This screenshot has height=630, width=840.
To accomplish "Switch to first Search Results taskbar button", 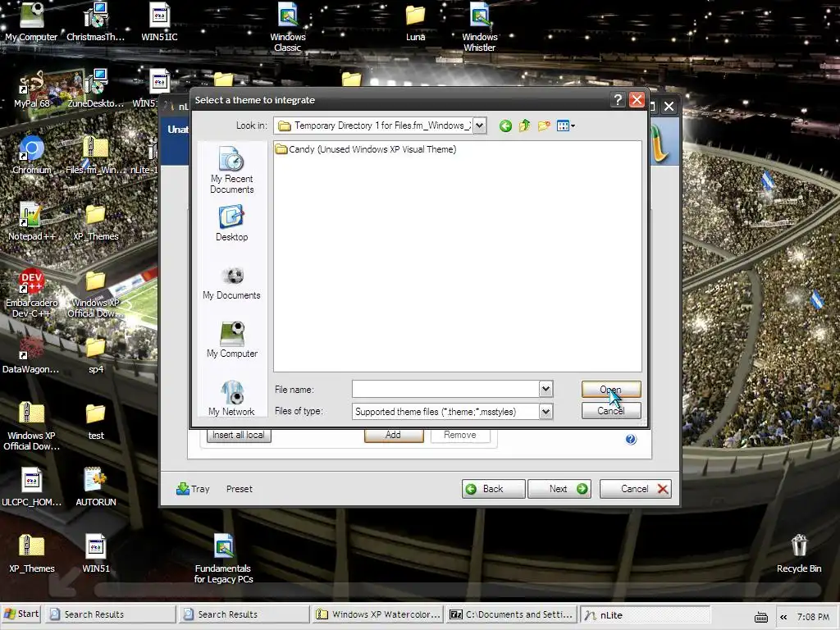I will click(x=111, y=614).
